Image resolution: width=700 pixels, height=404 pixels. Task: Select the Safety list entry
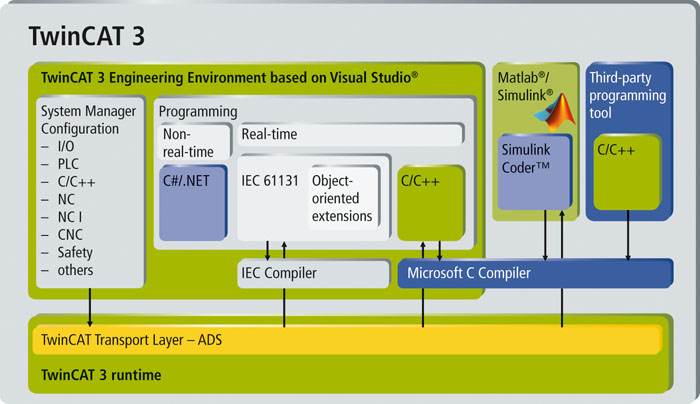[x=75, y=252]
